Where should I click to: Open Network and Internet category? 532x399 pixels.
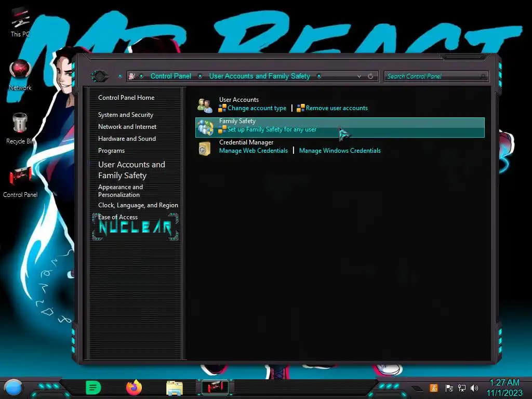click(127, 127)
